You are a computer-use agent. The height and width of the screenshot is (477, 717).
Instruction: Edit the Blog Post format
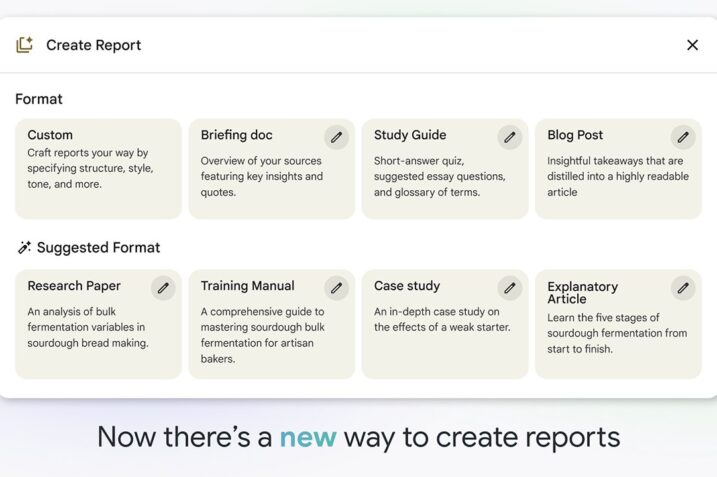[683, 137]
